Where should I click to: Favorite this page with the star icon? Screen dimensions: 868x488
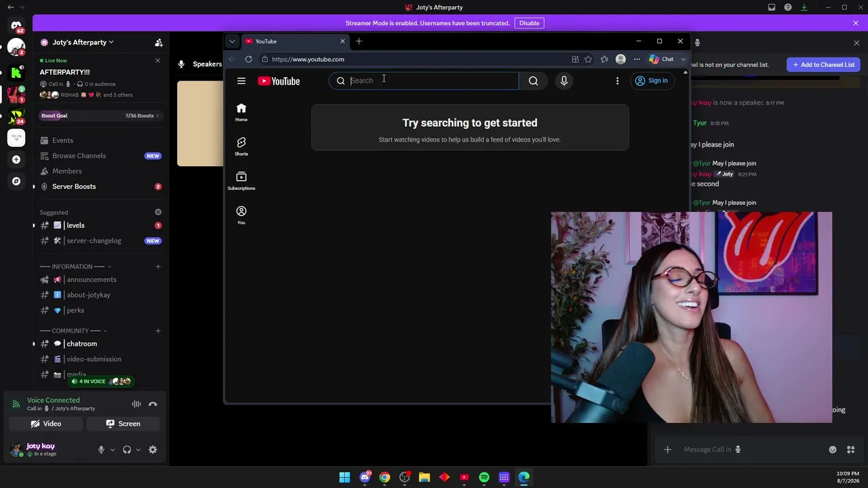coord(588,59)
